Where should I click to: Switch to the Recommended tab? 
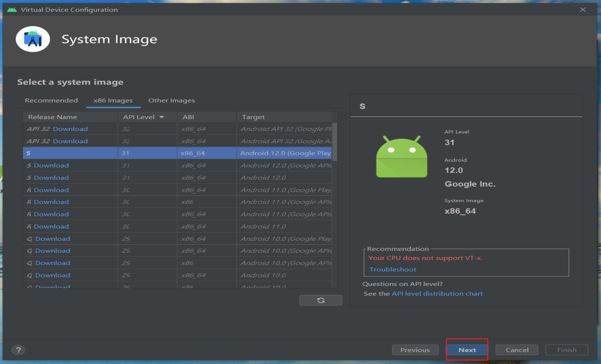click(51, 100)
